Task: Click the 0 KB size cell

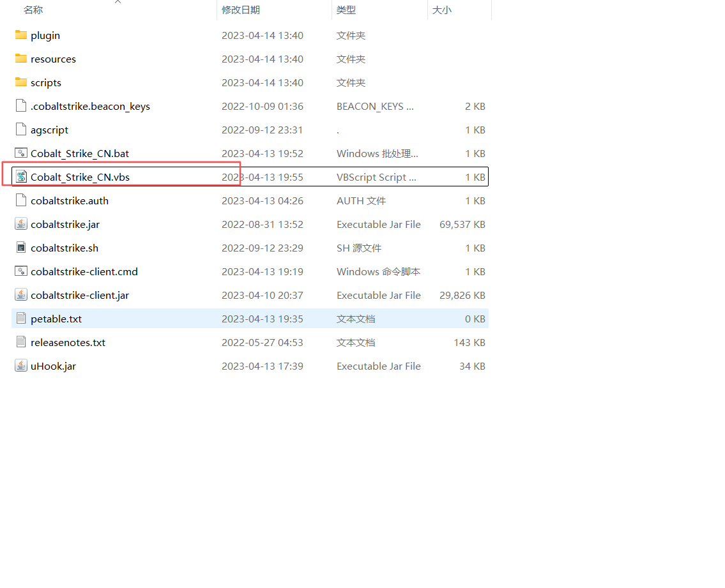Action: coord(475,319)
